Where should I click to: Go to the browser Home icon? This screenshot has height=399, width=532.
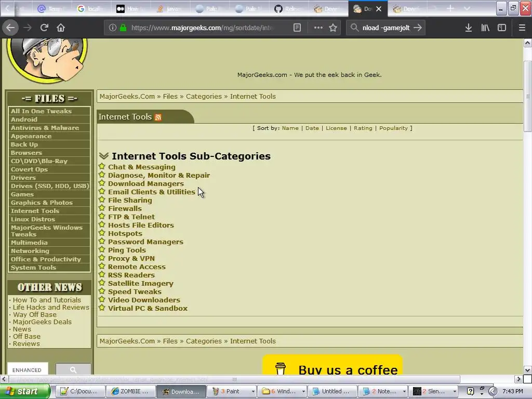(61, 28)
